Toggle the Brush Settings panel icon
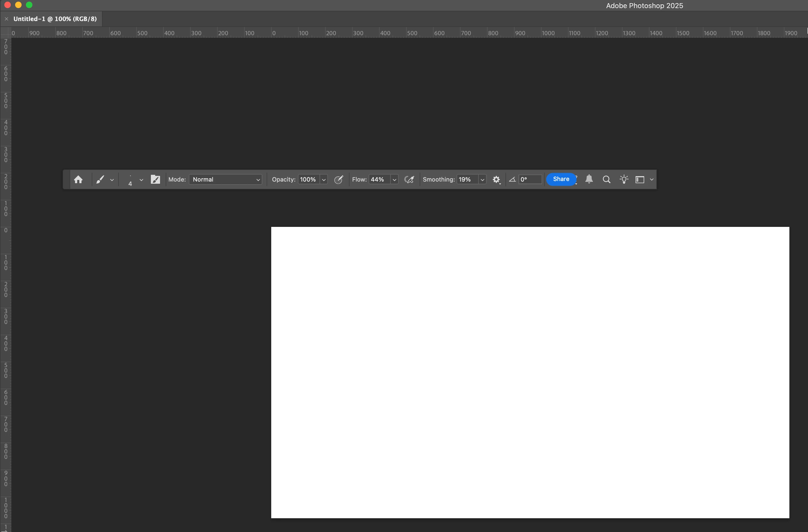The width and height of the screenshot is (808, 532). coord(155,179)
